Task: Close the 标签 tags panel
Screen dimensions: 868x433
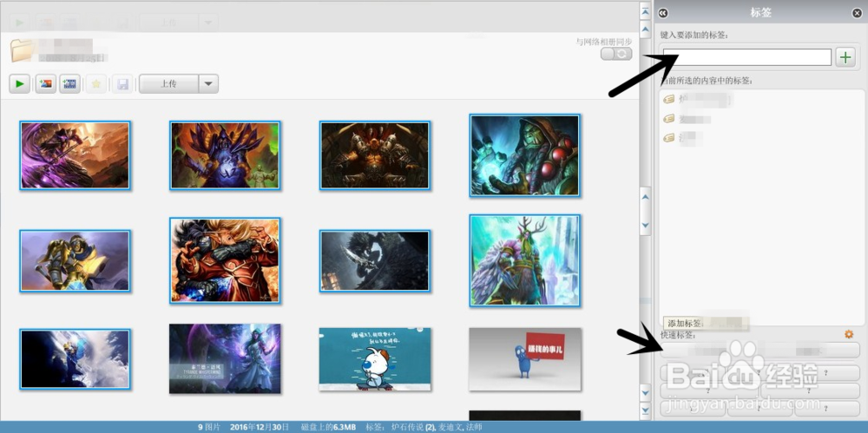Action: click(857, 13)
